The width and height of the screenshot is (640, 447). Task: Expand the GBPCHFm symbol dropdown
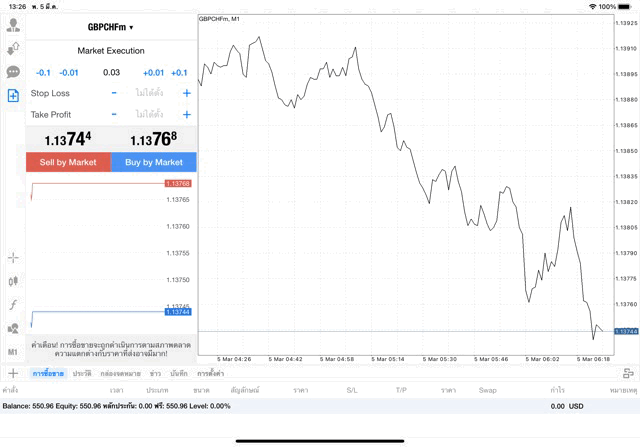coord(111,27)
